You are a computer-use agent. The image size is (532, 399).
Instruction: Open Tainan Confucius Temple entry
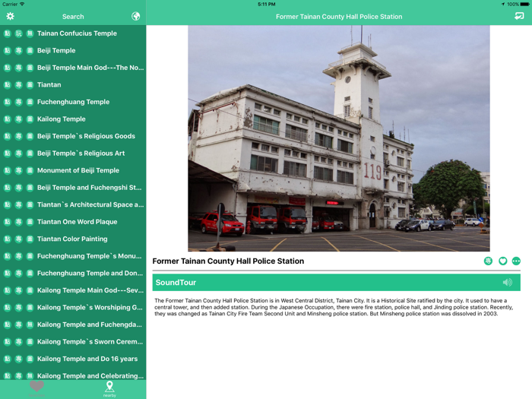[x=77, y=33]
